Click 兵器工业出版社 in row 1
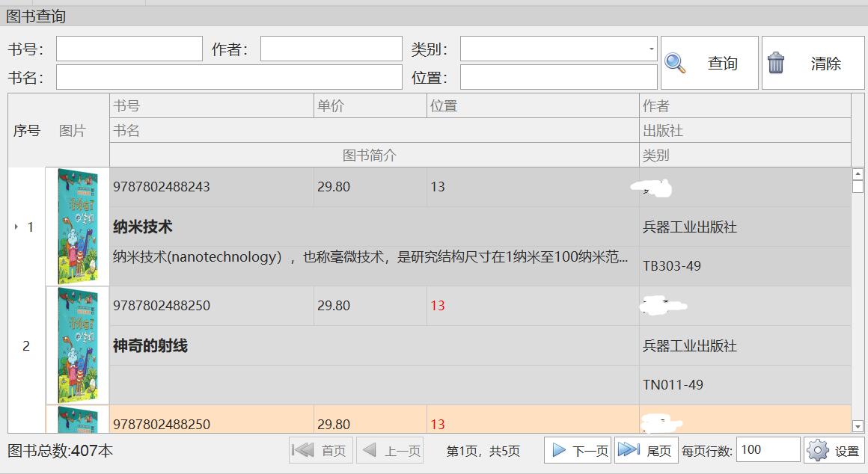 click(x=690, y=227)
